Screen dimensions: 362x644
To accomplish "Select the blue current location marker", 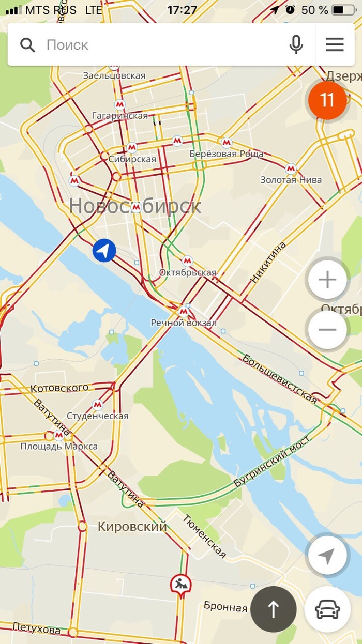I will [x=104, y=251].
